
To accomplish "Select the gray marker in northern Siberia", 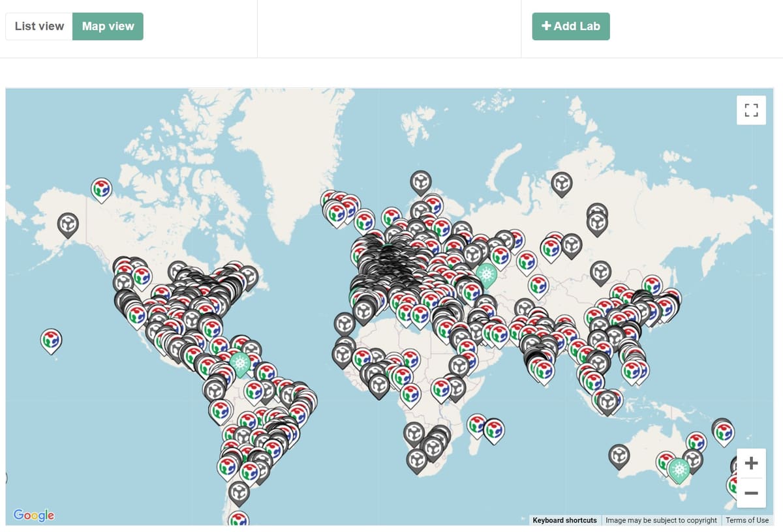I will tap(562, 185).
